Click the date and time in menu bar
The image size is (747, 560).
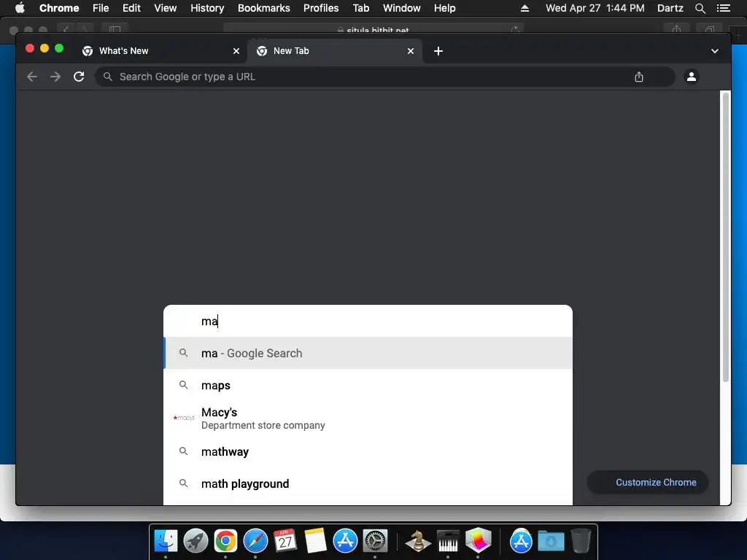(595, 8)
